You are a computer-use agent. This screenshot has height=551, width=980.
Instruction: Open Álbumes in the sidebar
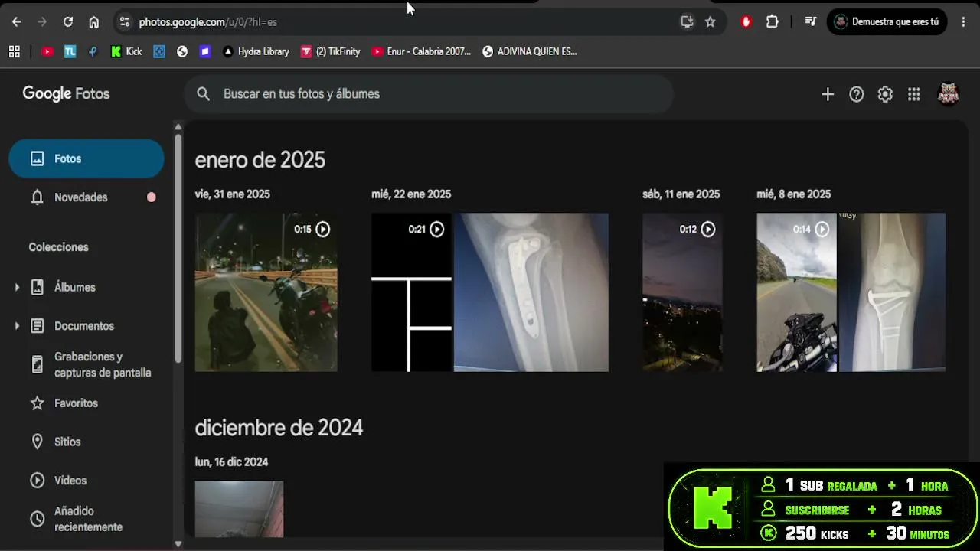coord(75,287)
